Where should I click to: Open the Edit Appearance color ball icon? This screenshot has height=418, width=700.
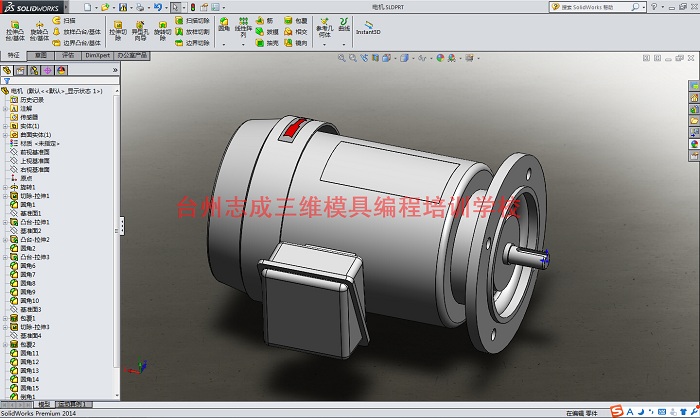pos(440,58)
